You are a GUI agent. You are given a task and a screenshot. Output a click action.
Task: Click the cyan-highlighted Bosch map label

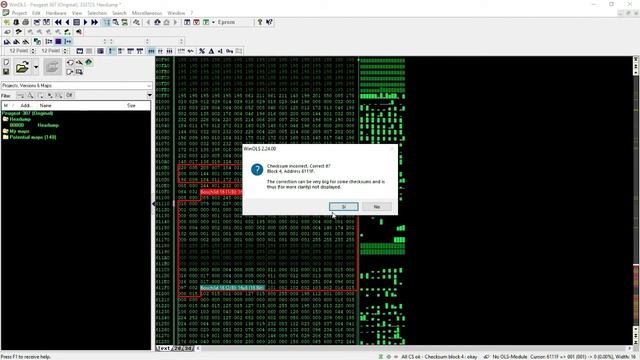coord(232,288)
